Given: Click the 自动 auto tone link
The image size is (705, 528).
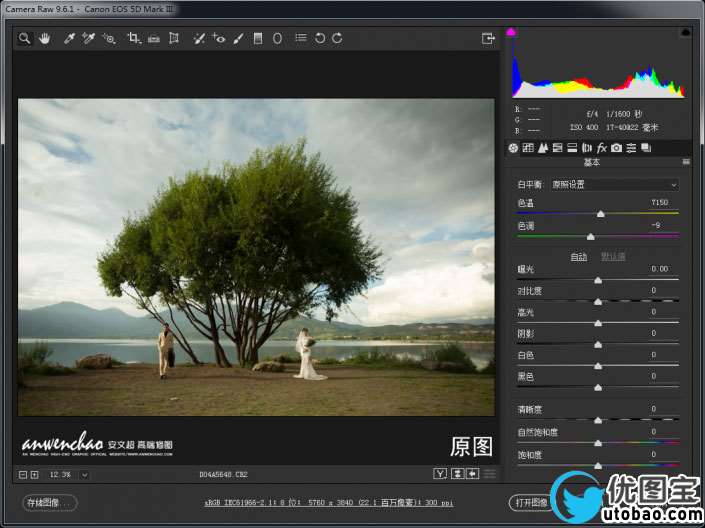Looking at the screenshot, I should pyautogui.click(x=578, y=256).
